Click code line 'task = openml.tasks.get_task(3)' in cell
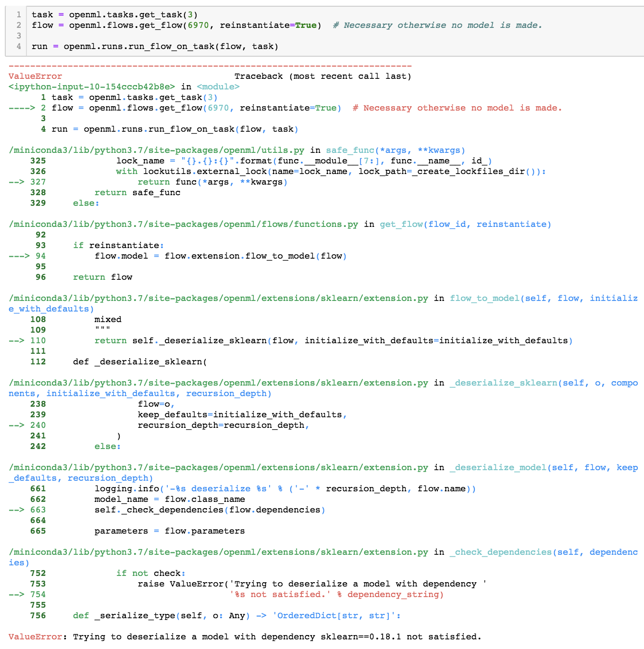The image size is (644, 649). coord(114,15)
